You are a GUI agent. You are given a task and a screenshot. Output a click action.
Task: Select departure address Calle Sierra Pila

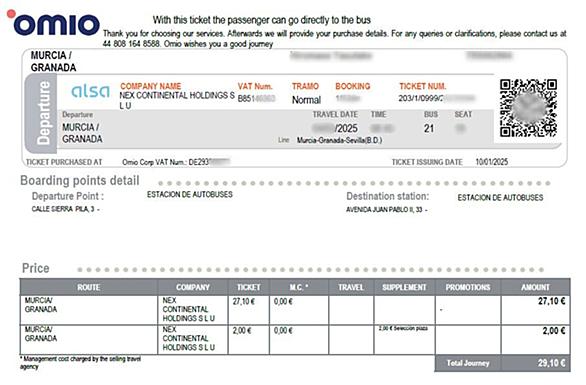coord(63,209)
